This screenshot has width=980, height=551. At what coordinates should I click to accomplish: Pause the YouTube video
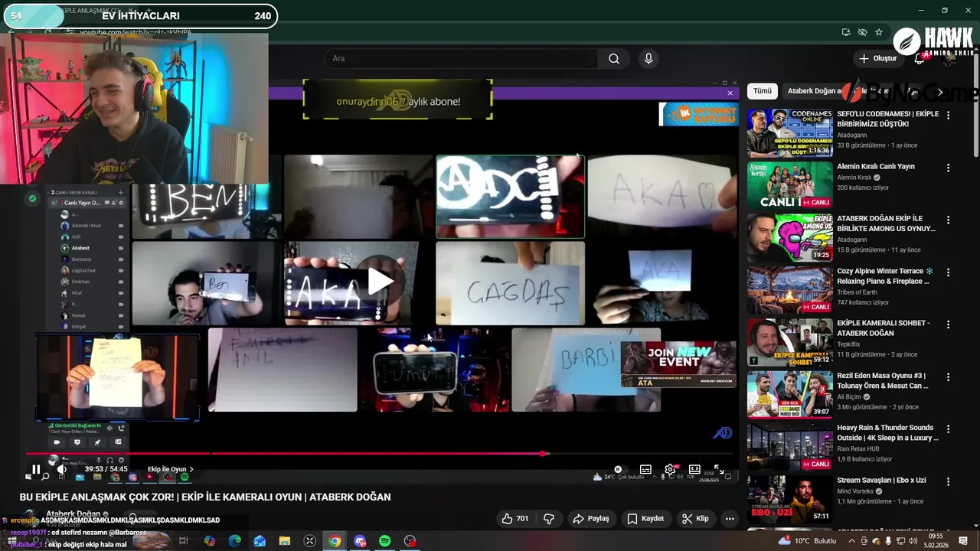coord(36,469)
